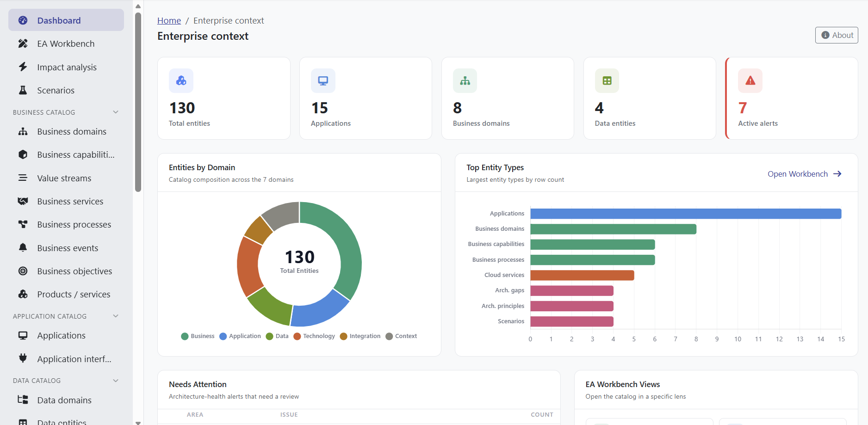The height and width of the screenshot is (425, 868).
Task: Follow the Home breadcrumb link
Action: pyautogui.click(x=169, y=20)
